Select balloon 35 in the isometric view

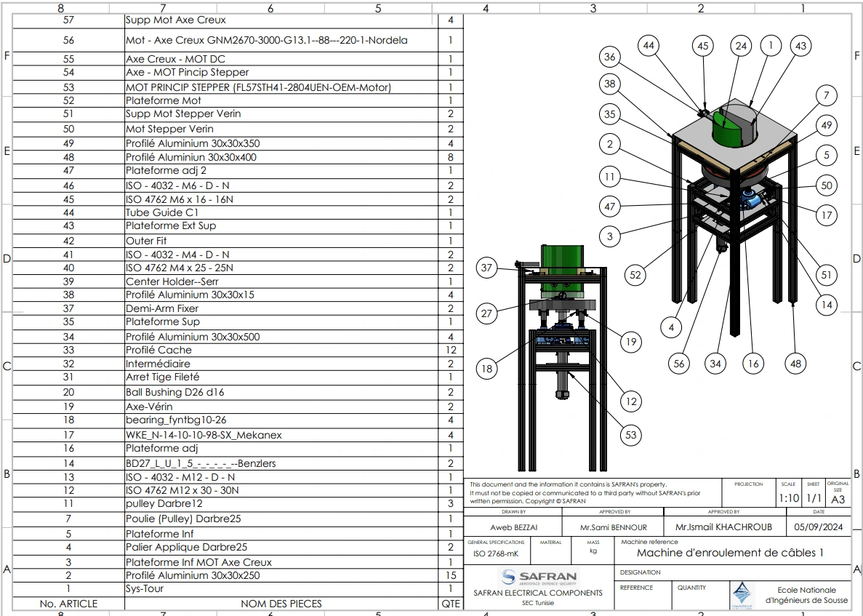[x=610, y=114]
